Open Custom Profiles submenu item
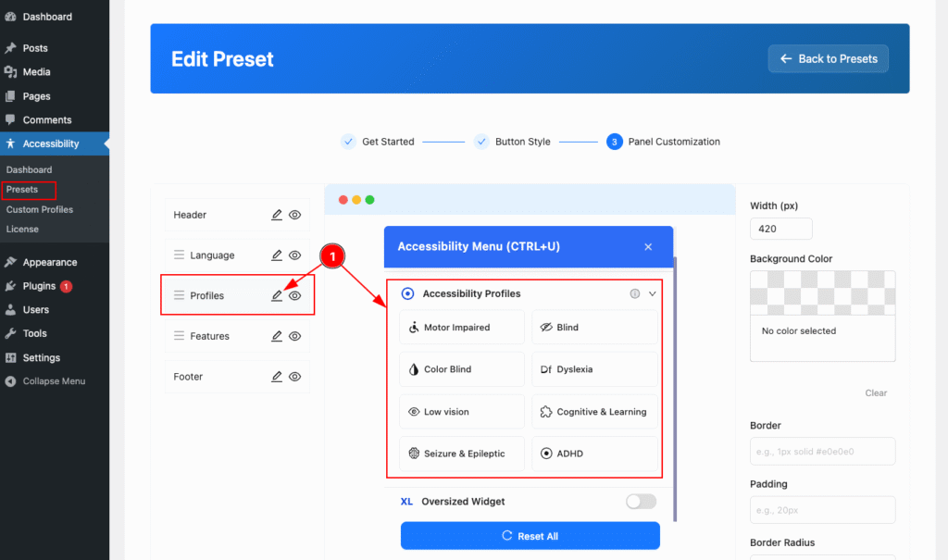Image resolution: width=948 pixels, height=560 pixels. click(x=39, y=209)
